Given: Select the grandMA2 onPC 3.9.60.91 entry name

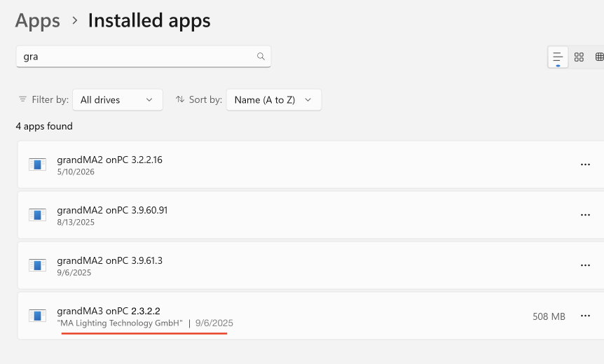Looking at the screenshot, I should coord(112,210).
